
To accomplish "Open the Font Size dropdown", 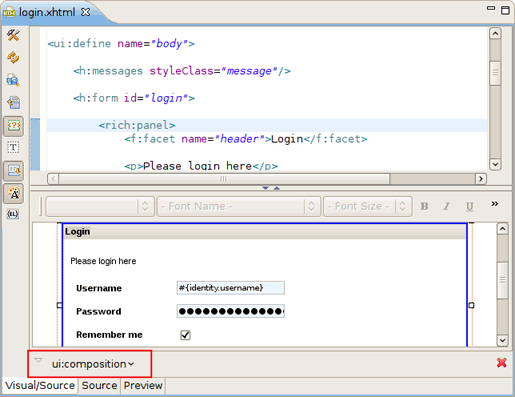I will (368, 206).
